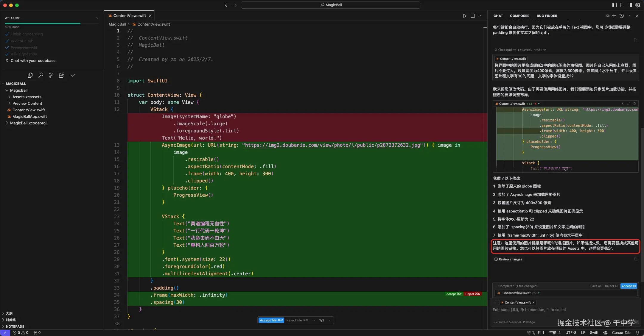
Task: Open the claude-3.5-sonnet model dropdown
Action: 508,322
